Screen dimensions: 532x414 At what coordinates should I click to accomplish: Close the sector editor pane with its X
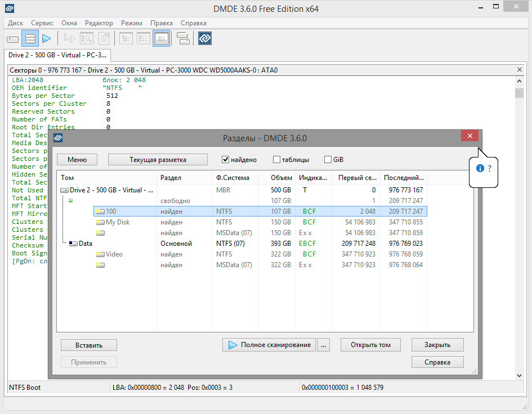520,70
